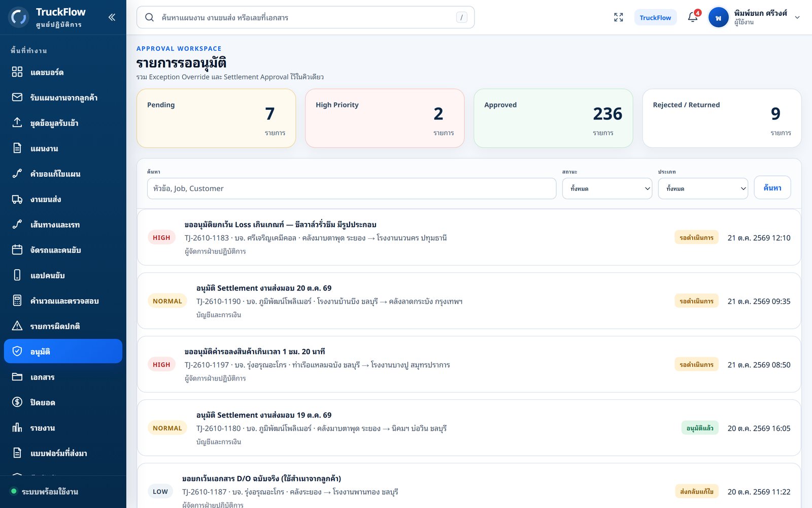This screenshot has width=812, height=508.
Task: Open รับแผนงานจากลูกค้า mail icon item
Action: pos(63,98)
